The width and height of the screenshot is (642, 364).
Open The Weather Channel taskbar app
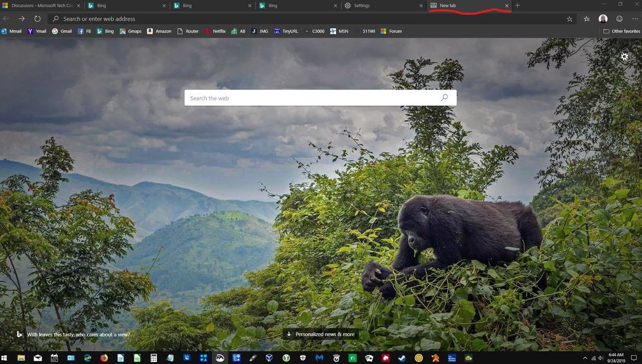tap(452, 358)
